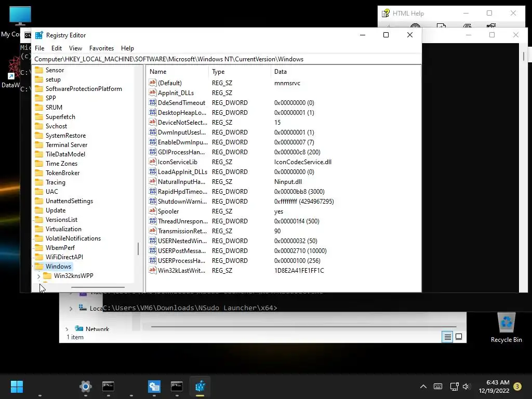Image resolution: width=532 pixels, height=399 pixels.
Task: Select the WiFiDirectAPI key
Action: (x=64, y=257)
